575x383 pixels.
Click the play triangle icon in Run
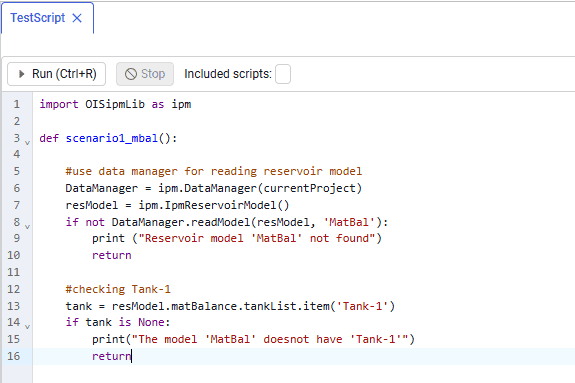coord(22,74)
